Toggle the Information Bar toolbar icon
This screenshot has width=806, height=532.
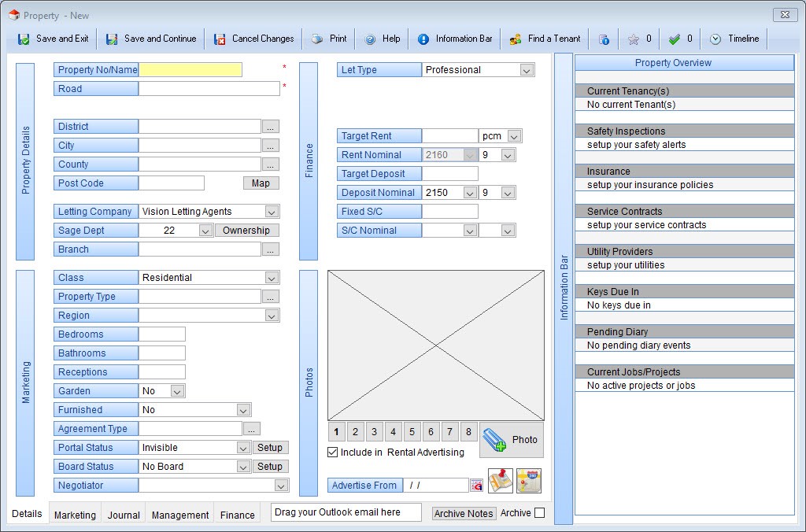click(x=423, y=39)
